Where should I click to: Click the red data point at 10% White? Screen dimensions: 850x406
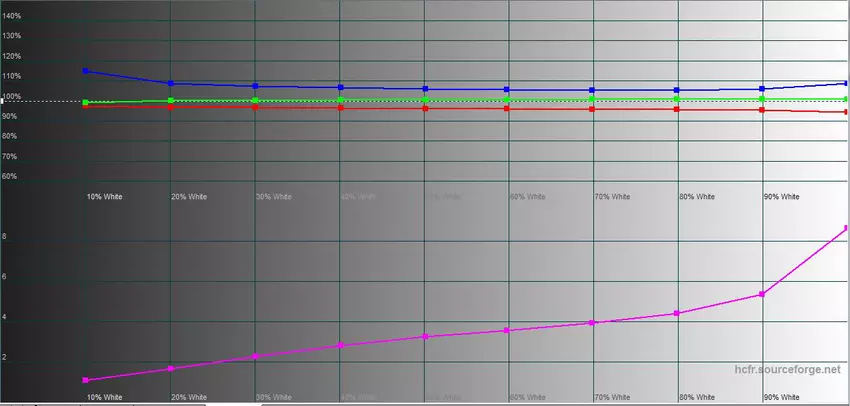click(x=86, y=105)
